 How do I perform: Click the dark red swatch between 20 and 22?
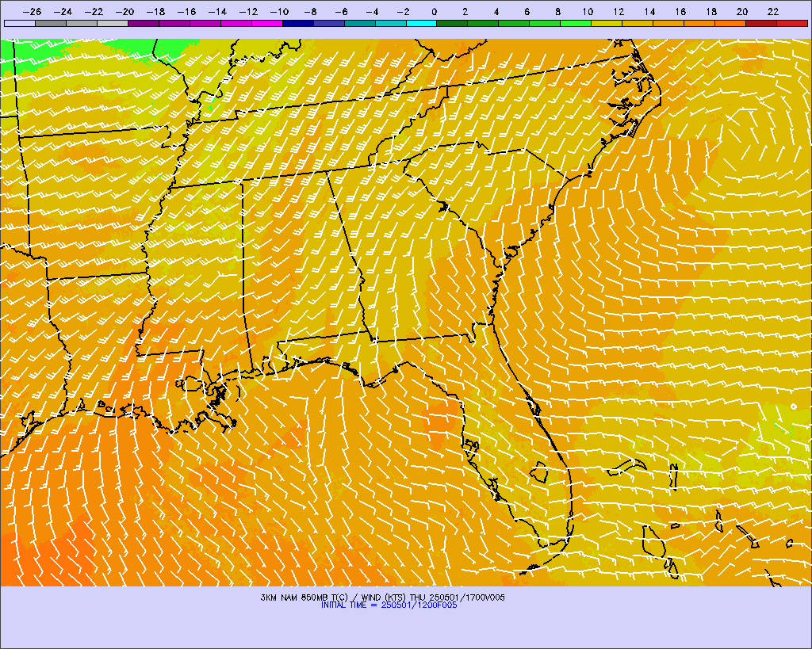click(x=761, y=23)
